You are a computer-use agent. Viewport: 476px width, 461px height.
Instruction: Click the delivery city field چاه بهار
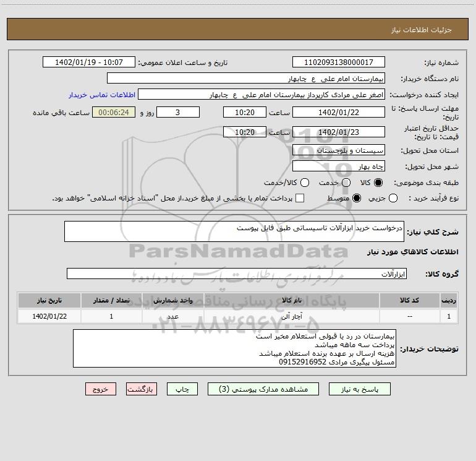pyautogui.click(x=339, y=166)
